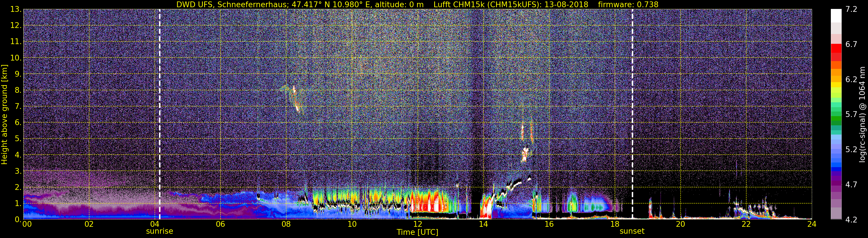The width and height of the screenshot is (868, 238).
Task: Click colorbar value label "4.2"
Action: (x=851, y=220)
